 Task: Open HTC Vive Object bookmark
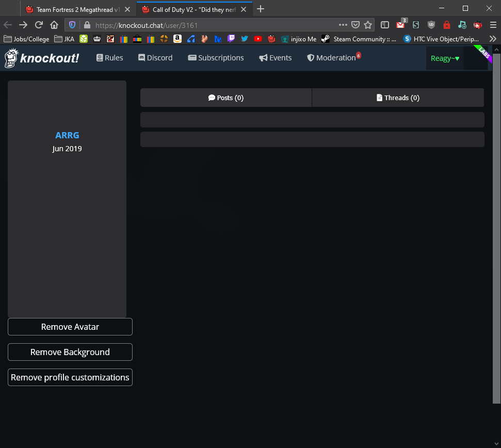(x=441, y=39)
